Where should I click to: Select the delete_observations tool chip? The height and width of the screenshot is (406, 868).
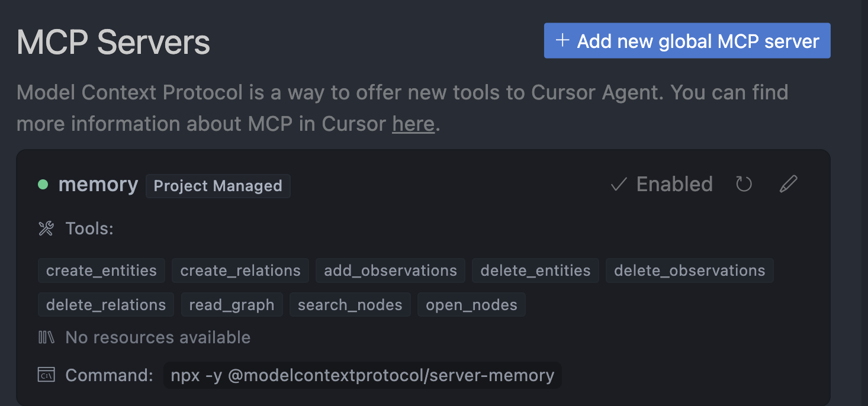[x=689, y=270]
